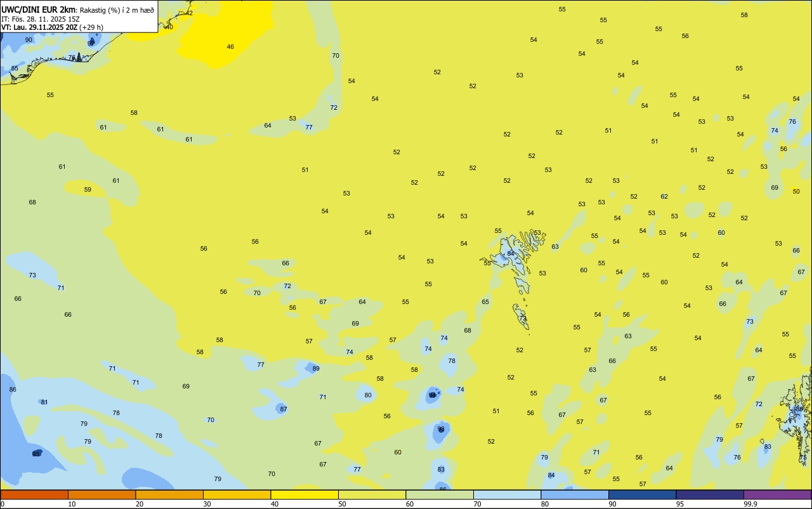The image size is (812, 509).
Task: Pick the 80–90 medium blue legend band
Action: pos(575,494)
